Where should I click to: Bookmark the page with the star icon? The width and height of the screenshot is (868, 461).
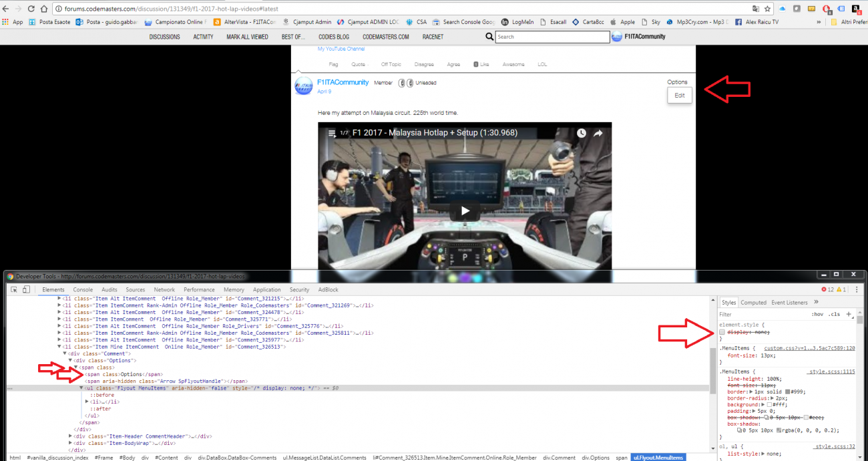pos(767,9)
